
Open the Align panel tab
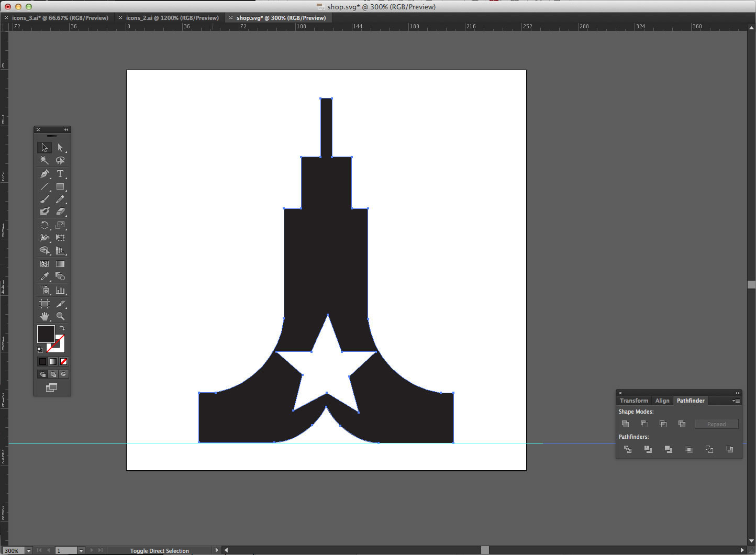[x=662, y=401]
